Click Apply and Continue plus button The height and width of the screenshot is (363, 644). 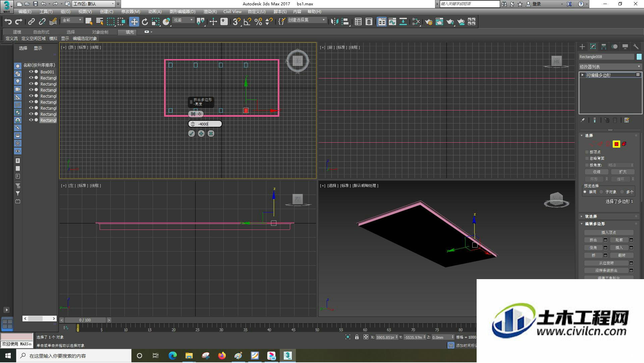click(201, 134)
